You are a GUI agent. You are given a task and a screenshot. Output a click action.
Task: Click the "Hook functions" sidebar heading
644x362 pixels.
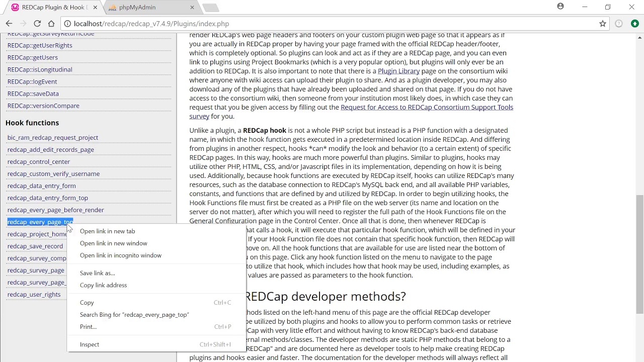[x=32, y=123]
